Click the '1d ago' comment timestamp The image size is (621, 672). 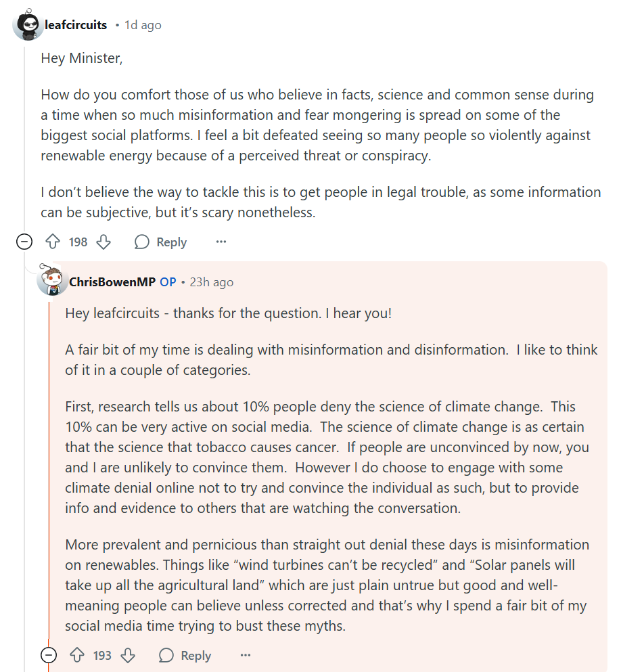pos(143,25)
